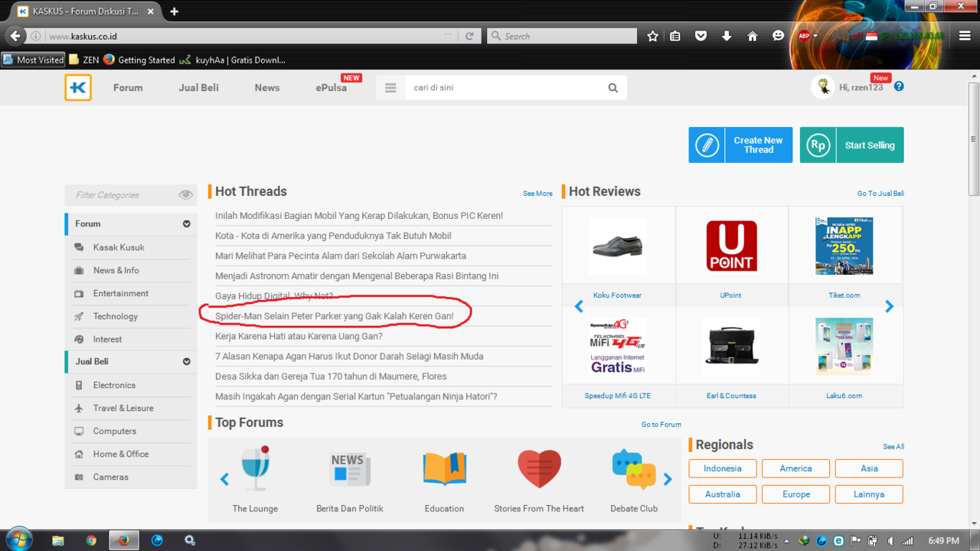Click the Kasak Kusuk category icon
Viewport: 980px width, 551px height.
tap(79, 247)
